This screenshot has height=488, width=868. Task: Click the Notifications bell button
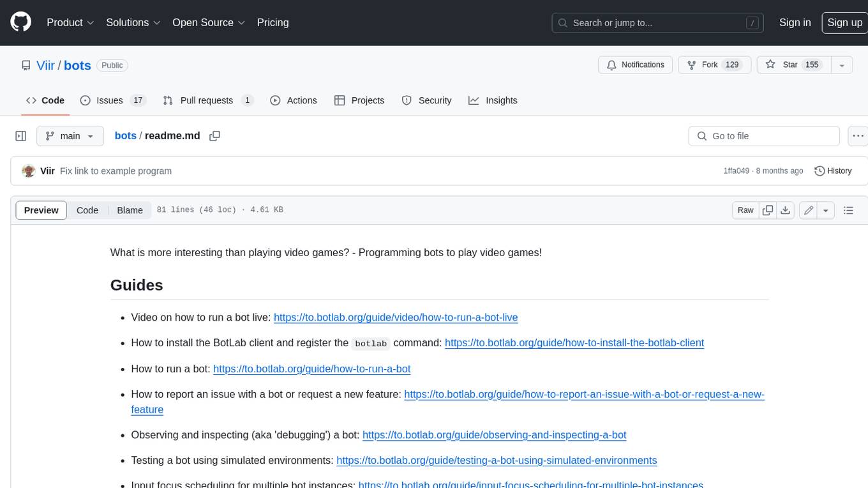click(635, 65)
